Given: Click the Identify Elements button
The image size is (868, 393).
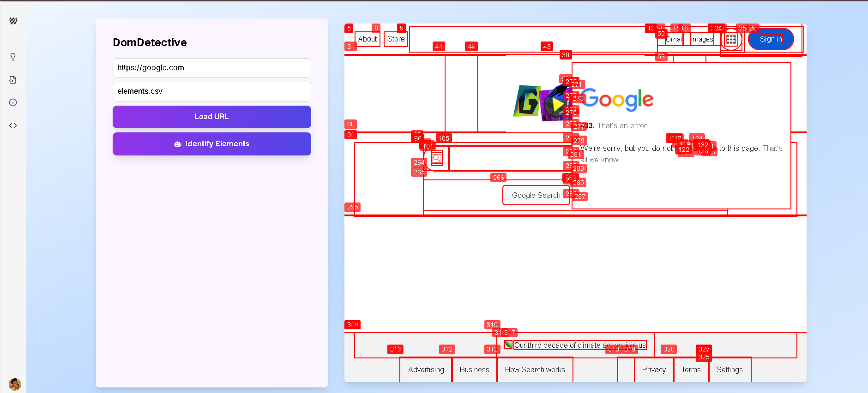Looking at the screenshot, I should (x=212, y=144).
